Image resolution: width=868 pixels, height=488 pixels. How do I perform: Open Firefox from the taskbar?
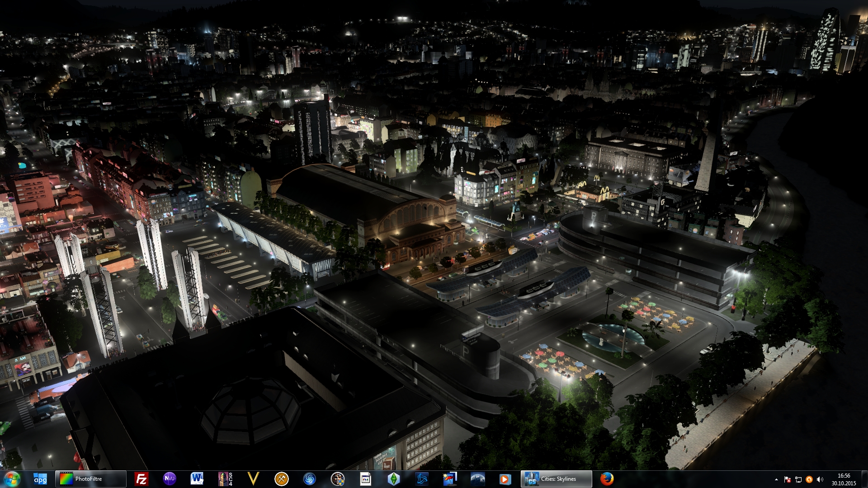[x=607, y=479]
